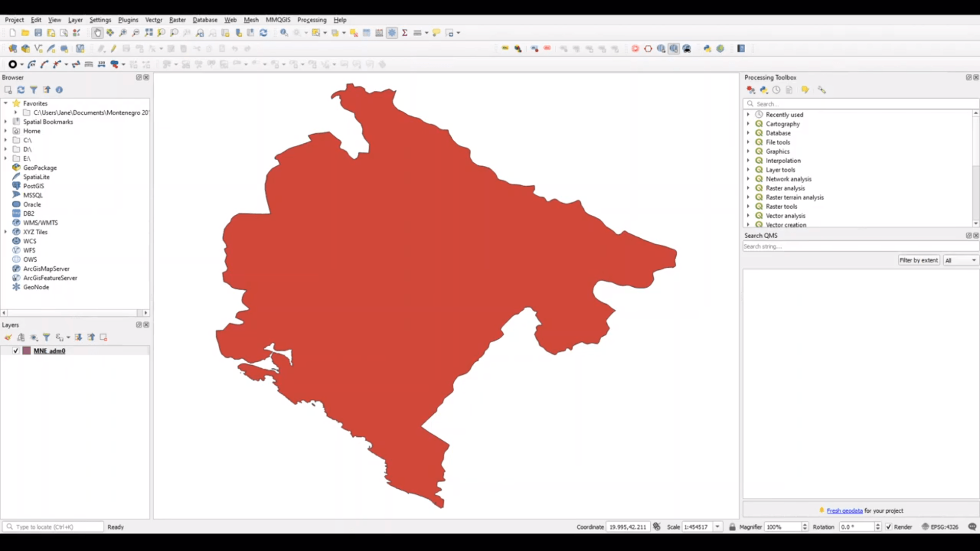This screenshot has height=551, width=980.
Task: Open Processing Toolbox history with clock icon
Action: tap(776, 90)
